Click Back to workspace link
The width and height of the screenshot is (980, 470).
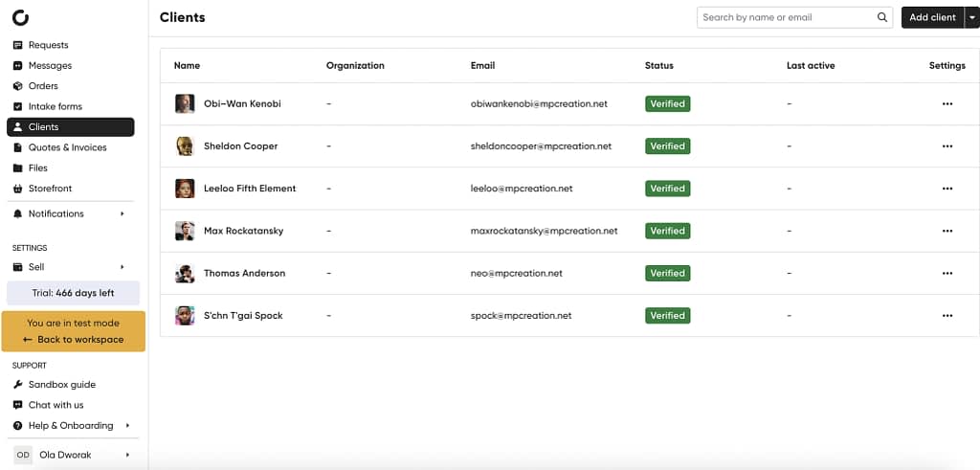(x=73, y=340)
